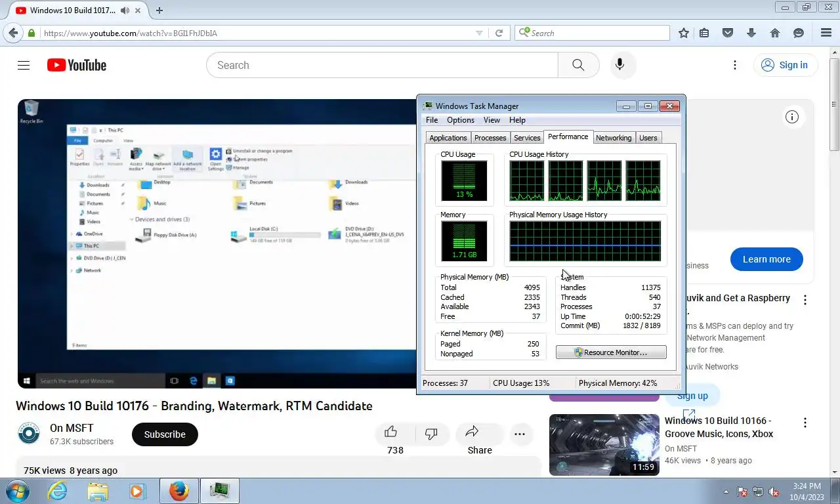Image resolution: width=840 pixels, height=504 pixels.
Task: Switch to Processes tab in Task Manager
Action: coord(490,138)
